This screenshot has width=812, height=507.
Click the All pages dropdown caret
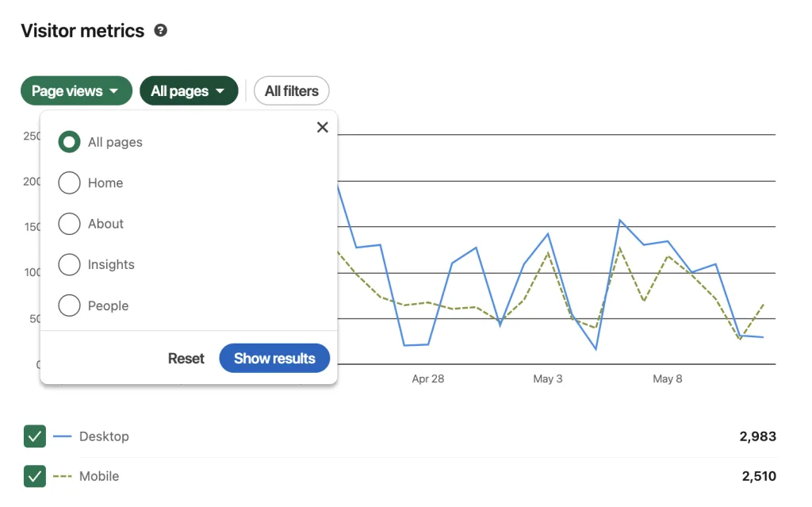(x=220, y=90)
